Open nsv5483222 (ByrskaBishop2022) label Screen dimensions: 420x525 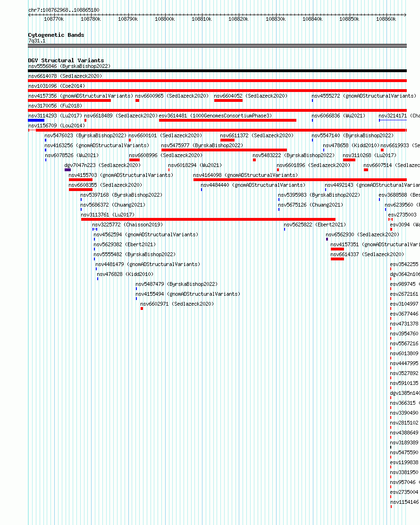pyautogui.click(x=294, y=155)
